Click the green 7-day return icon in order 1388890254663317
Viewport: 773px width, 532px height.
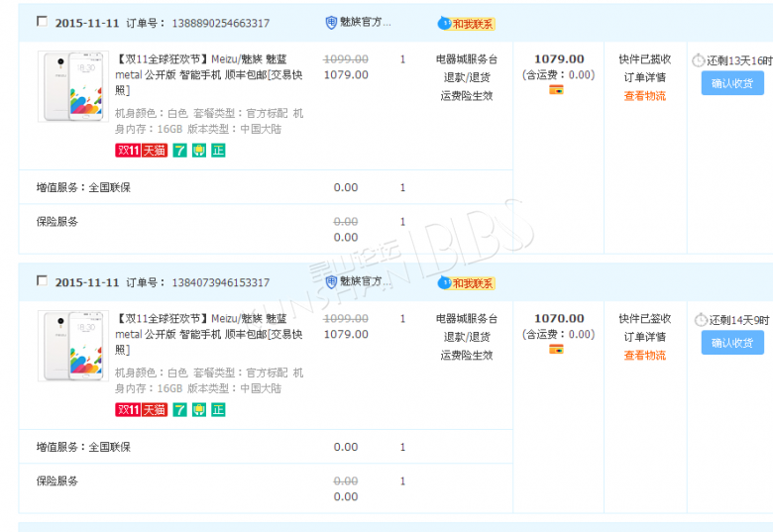180,151
